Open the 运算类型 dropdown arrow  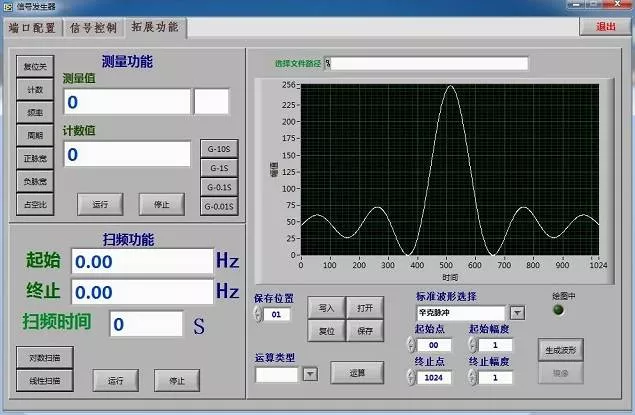click(309, 374)
